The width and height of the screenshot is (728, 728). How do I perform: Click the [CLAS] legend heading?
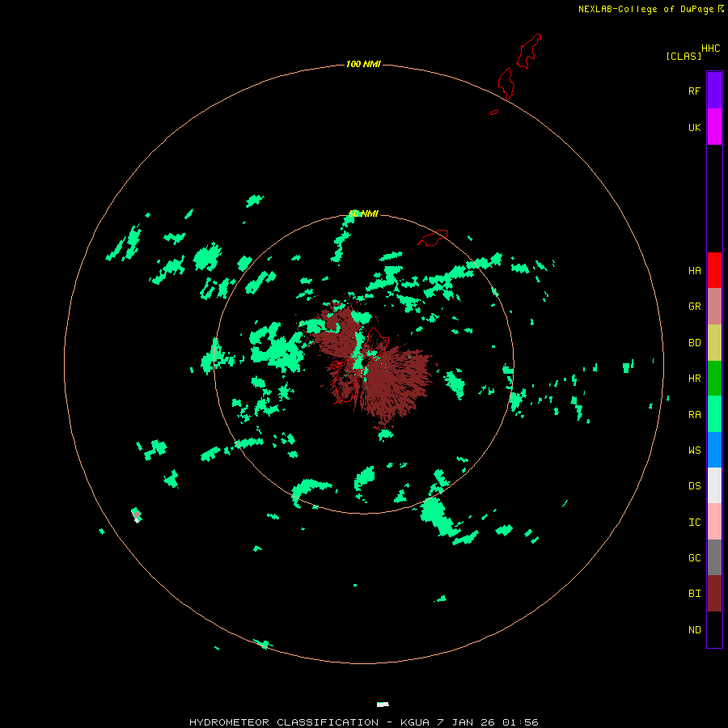pos(684,56)
